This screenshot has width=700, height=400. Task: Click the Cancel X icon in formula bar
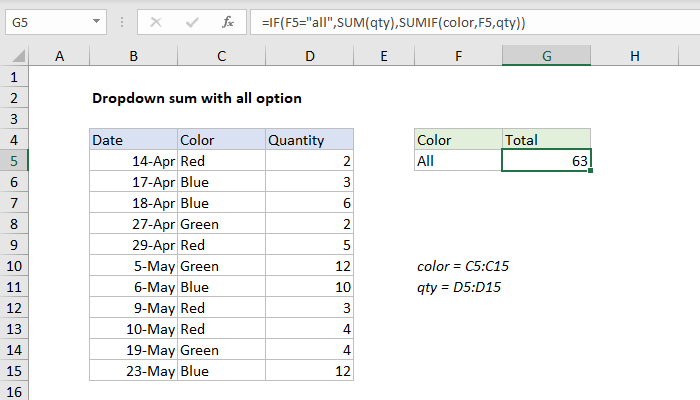coord(156,20)
